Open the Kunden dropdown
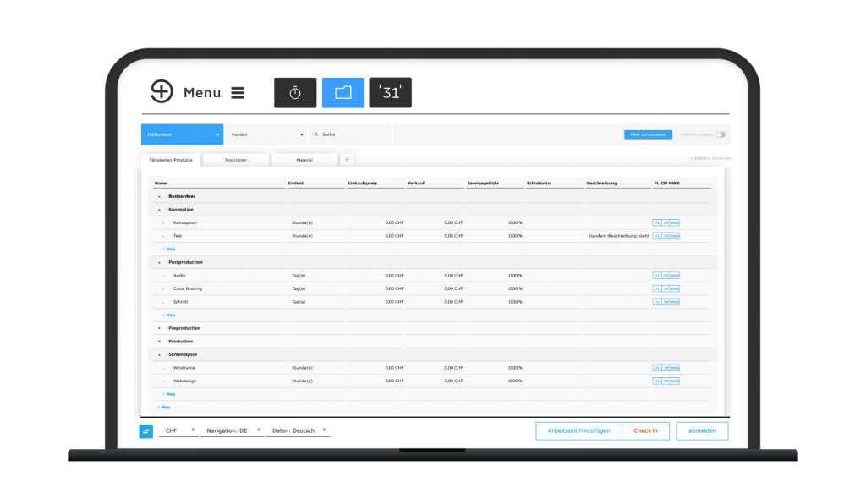 pyautogui.click(x=266, y=134)
